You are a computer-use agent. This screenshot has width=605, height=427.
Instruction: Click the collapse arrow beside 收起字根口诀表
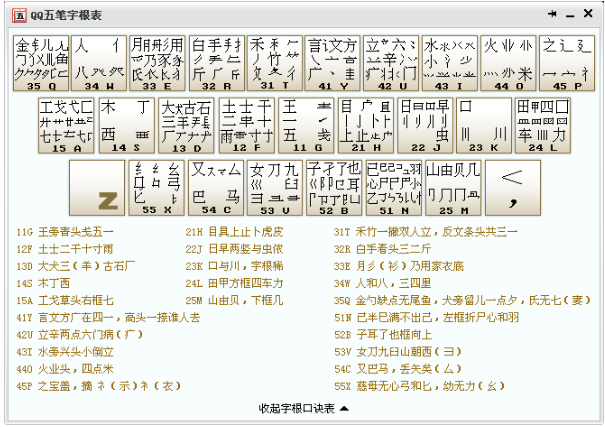[x=345, y=408]
